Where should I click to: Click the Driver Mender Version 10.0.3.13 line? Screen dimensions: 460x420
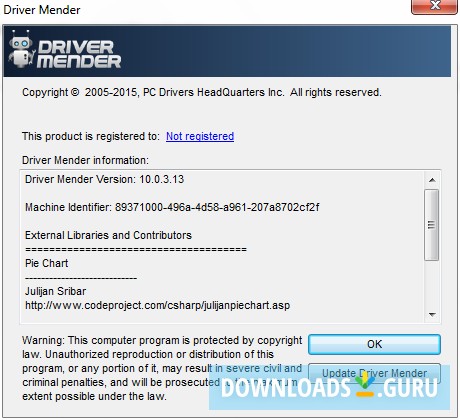104,179
